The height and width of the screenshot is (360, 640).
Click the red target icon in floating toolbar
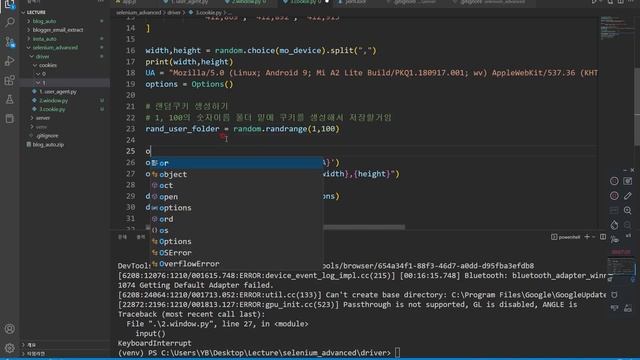click(614, 196)
